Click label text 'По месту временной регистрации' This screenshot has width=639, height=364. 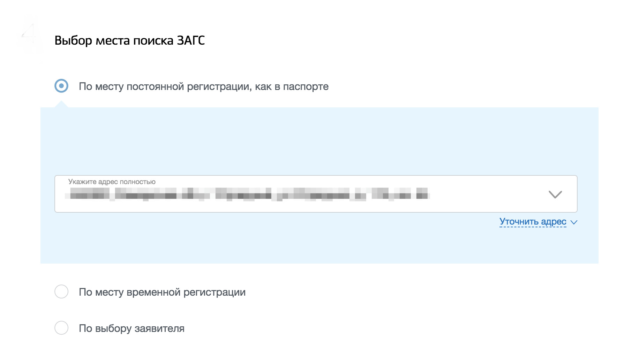[x=162, y=292]
